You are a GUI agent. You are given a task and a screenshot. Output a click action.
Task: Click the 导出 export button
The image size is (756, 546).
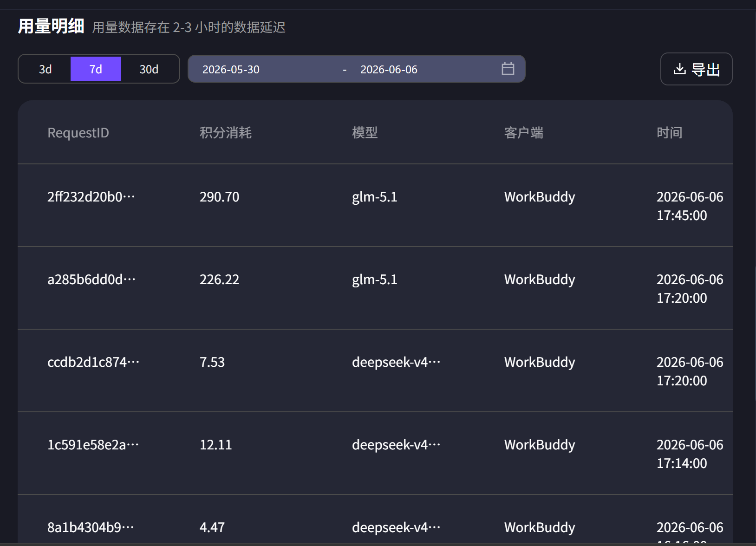click(696, 69)
